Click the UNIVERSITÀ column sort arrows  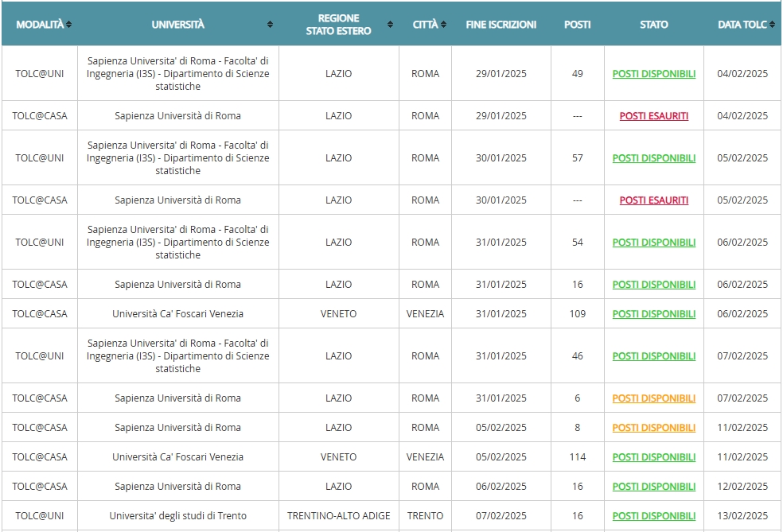271,25
